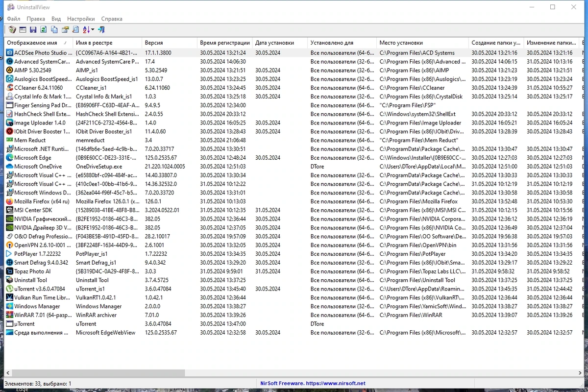Image resolution: width=588 pixels, height=392 pixels.
Task: Open the Справка menu
Action: click(x=111, y=19)
